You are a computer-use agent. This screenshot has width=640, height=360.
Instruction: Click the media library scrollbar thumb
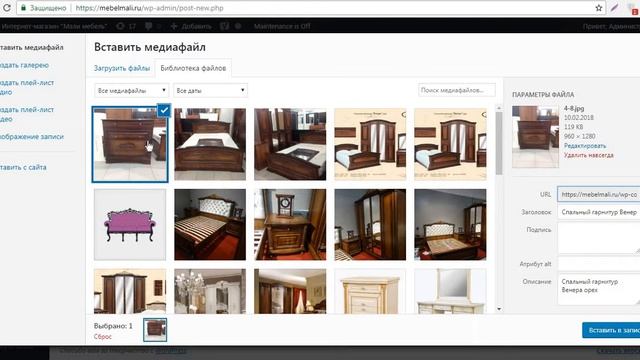pos(499,143)
